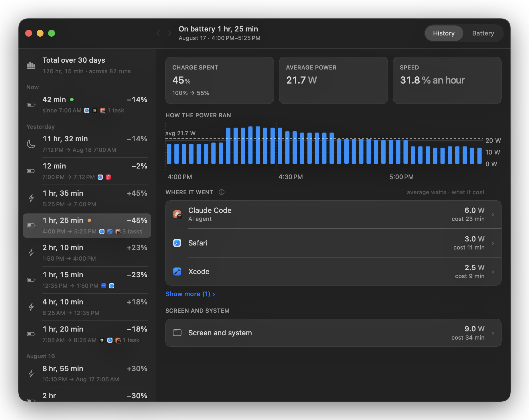Open the 2 hr, 10 min charging session

[87, 253]
